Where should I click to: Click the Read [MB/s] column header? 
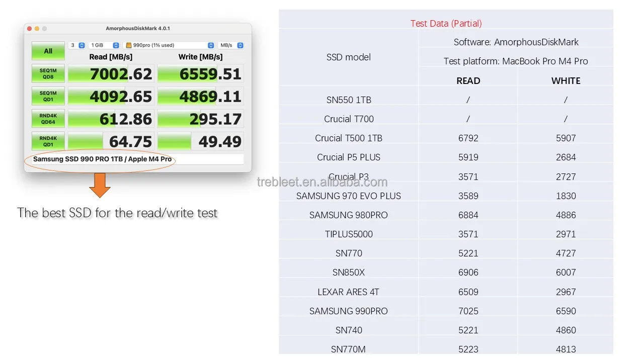pyautogui.click(x=111, y=57)
